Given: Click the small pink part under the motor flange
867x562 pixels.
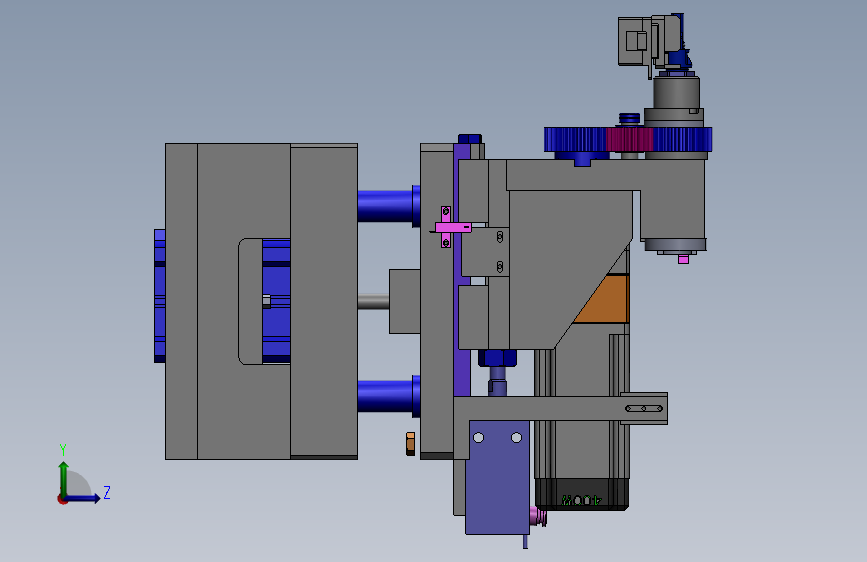Looking at the screenshot, I should point(683,259).
